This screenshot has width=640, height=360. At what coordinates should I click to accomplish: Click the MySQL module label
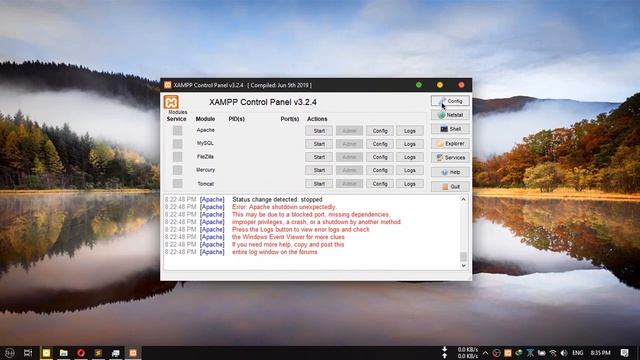pyautogui.click(x=205, y=143)
